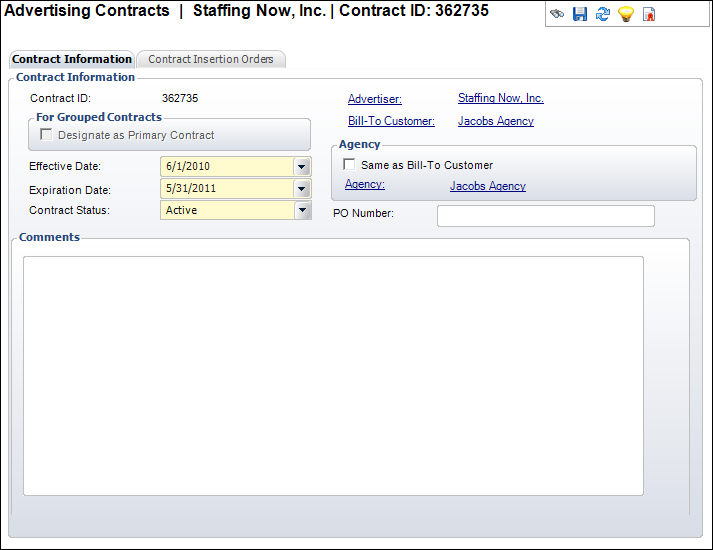Click the Agency label link
The image size is (713, 550).
365,185
